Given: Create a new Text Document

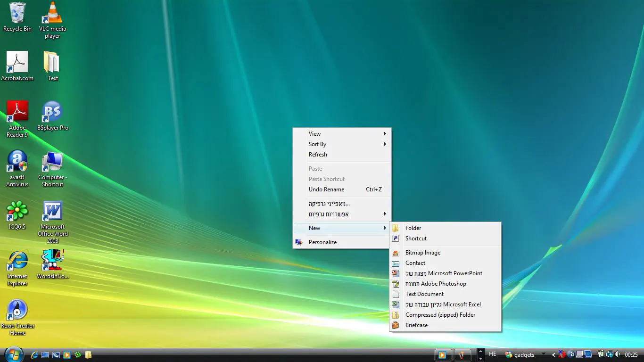Looking at the screenshot, I should [x=424, y=294].
